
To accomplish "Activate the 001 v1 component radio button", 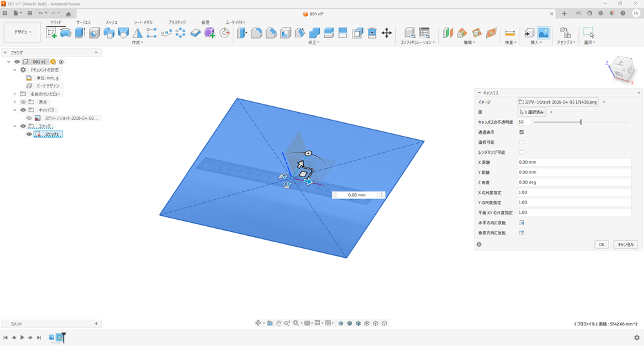I will click(61, 62).
